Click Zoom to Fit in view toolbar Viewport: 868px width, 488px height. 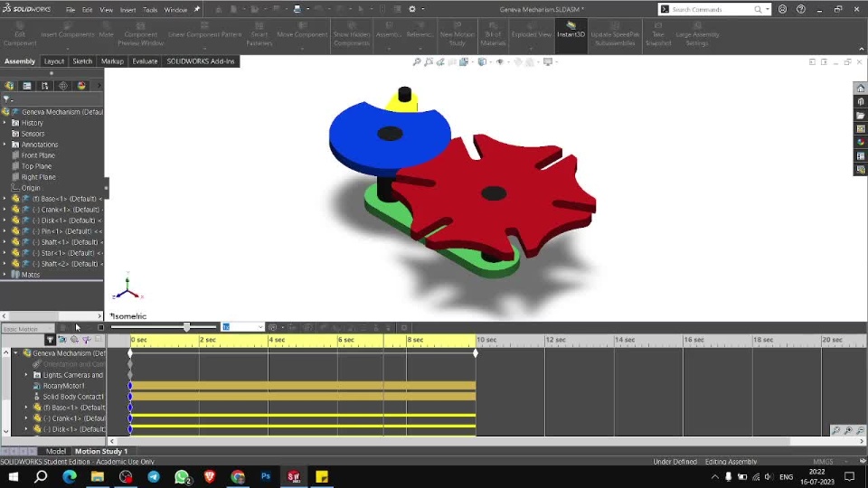click(417, 62)
